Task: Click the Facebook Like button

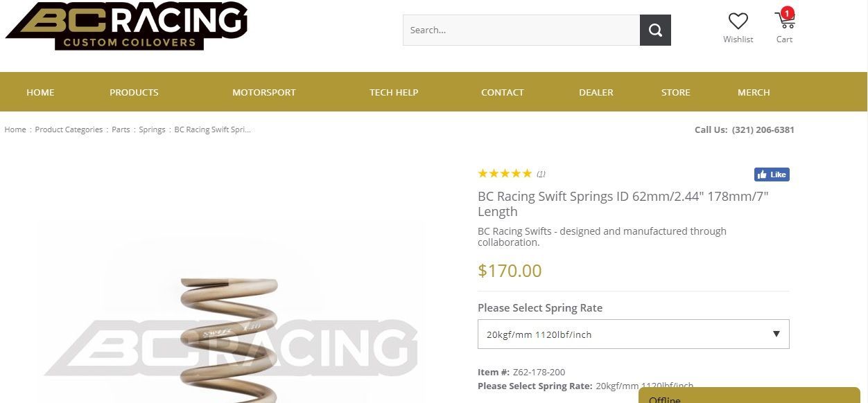Action: coord(772,174)
